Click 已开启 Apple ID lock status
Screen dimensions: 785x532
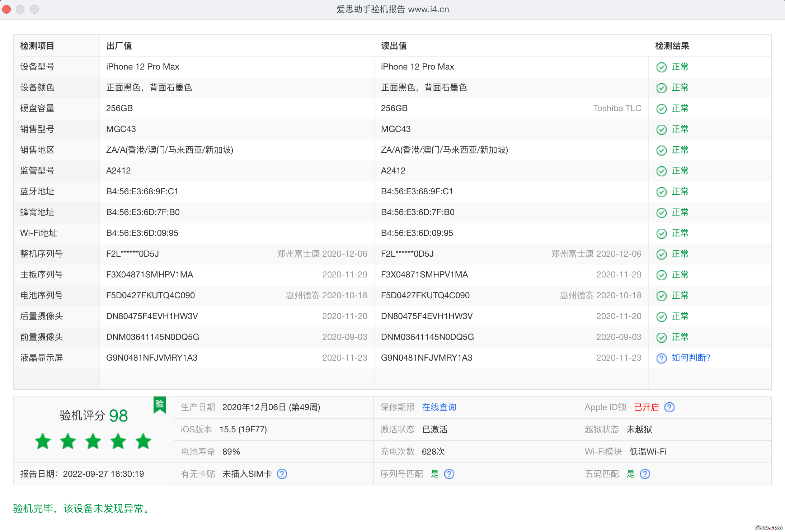(646, 407)
